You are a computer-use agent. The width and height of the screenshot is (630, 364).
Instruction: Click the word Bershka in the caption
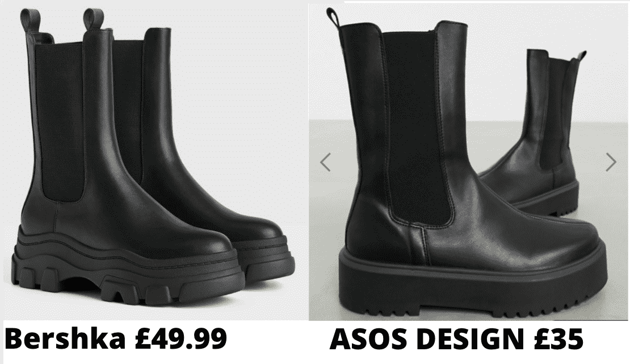[65, 339]
